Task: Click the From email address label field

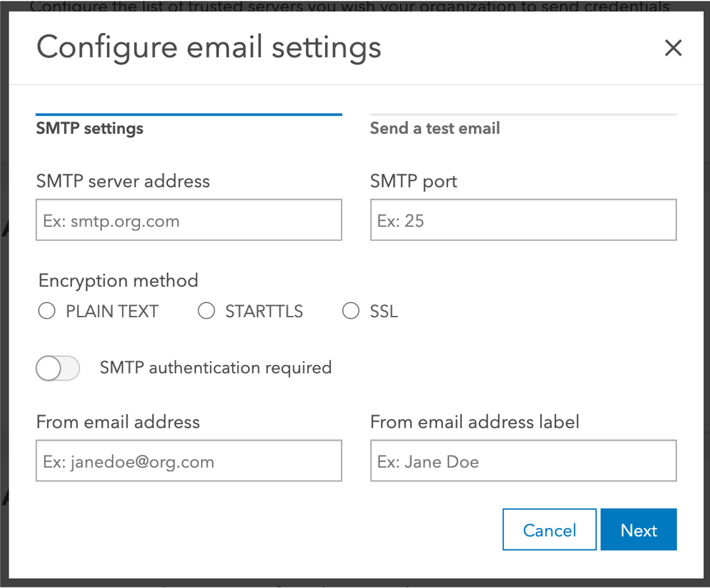Action: [x=523, y=460]
